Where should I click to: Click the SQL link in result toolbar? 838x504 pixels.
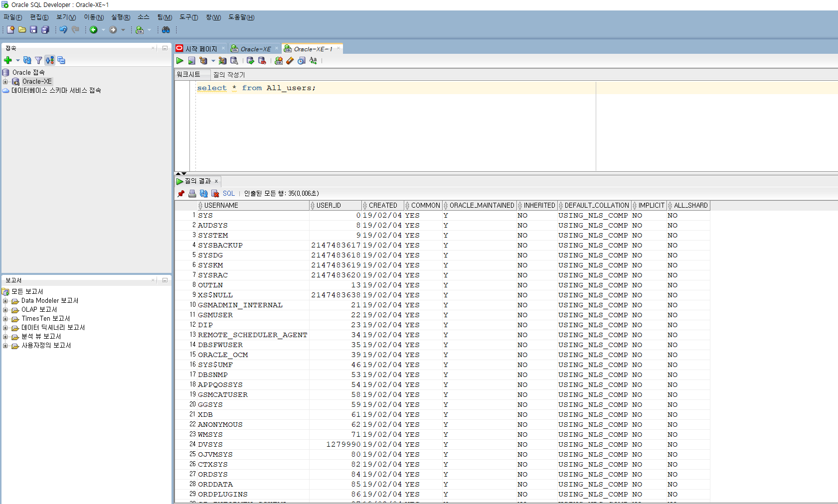click(229, 193)
